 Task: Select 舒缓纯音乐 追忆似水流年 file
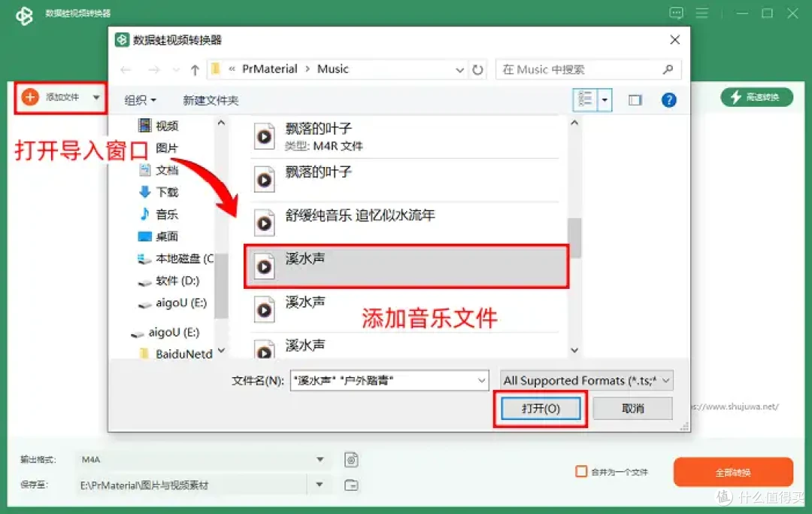[404, 224]
